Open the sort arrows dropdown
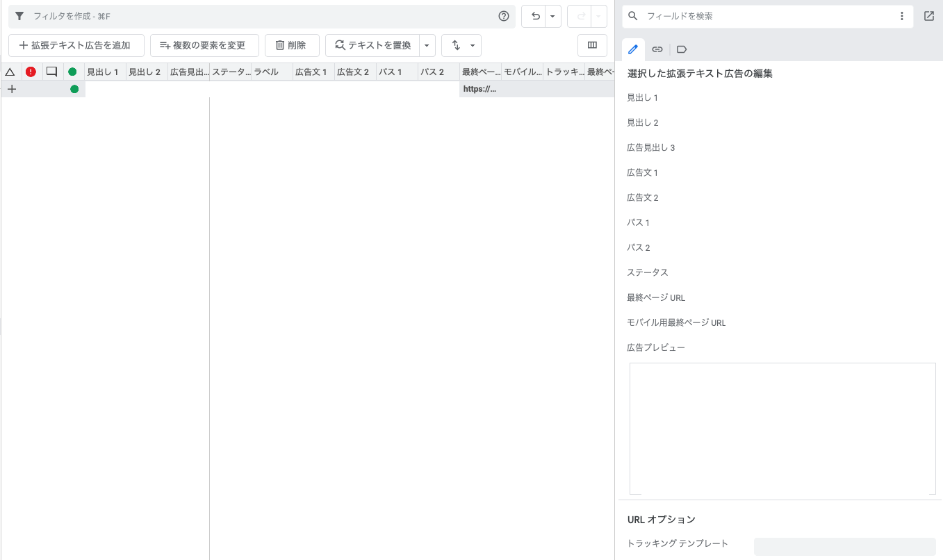The height and width of the screenshot is (560, 943). coord(462,46)
